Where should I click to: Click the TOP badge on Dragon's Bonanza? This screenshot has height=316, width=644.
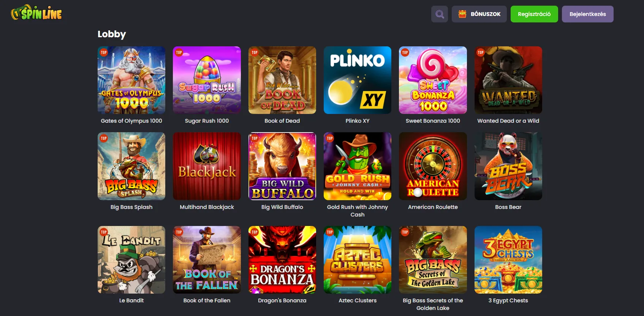(x=255, y=232)
